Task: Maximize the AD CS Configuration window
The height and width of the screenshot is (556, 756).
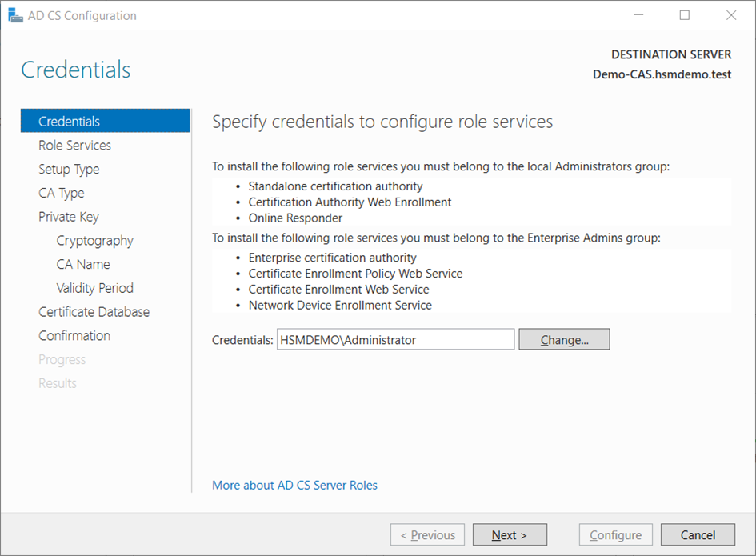Action: tap(685, 15)
